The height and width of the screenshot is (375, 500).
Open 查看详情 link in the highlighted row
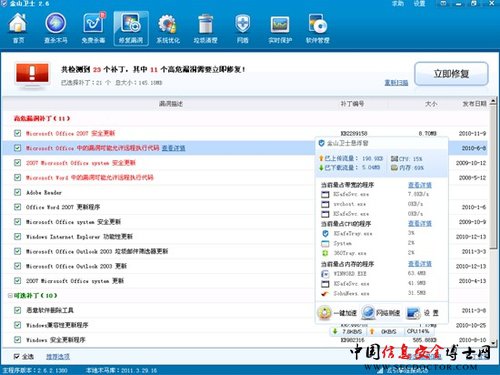[173, 148]
